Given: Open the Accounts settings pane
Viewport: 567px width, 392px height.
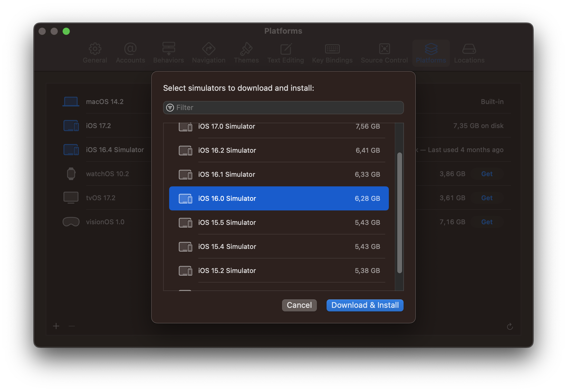Looking at the screenshot, I should point(130,53).
